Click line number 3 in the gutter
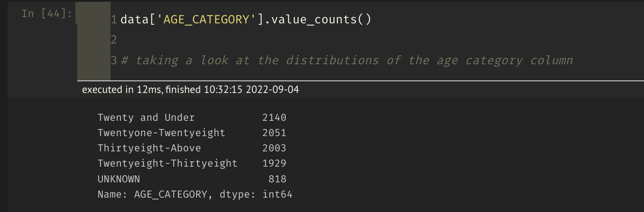644x212 pixels. coord(114,60)
